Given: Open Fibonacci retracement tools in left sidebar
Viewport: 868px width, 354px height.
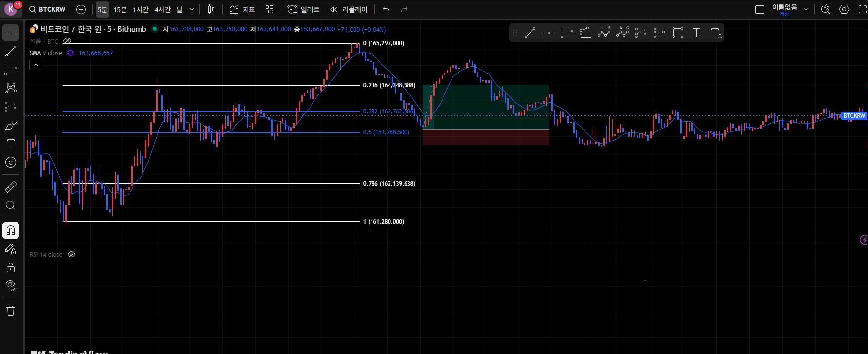Looking at the screenshot, I should 11,70.
